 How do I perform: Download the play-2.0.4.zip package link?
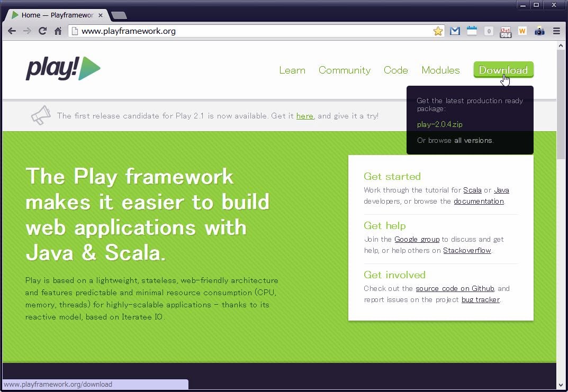tap(439, 125)
